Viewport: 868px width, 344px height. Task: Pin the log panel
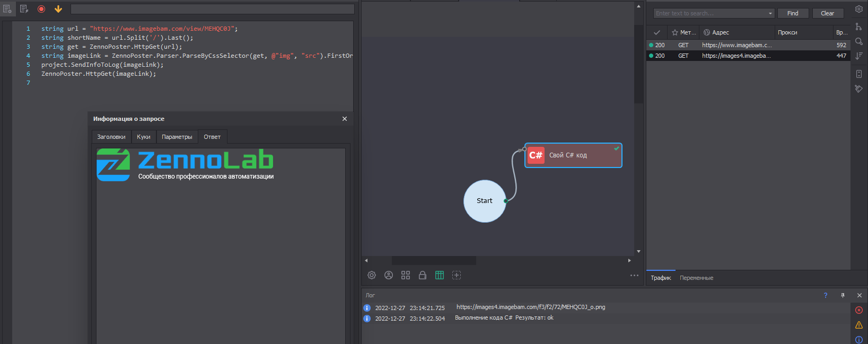[x=843, y=295]
